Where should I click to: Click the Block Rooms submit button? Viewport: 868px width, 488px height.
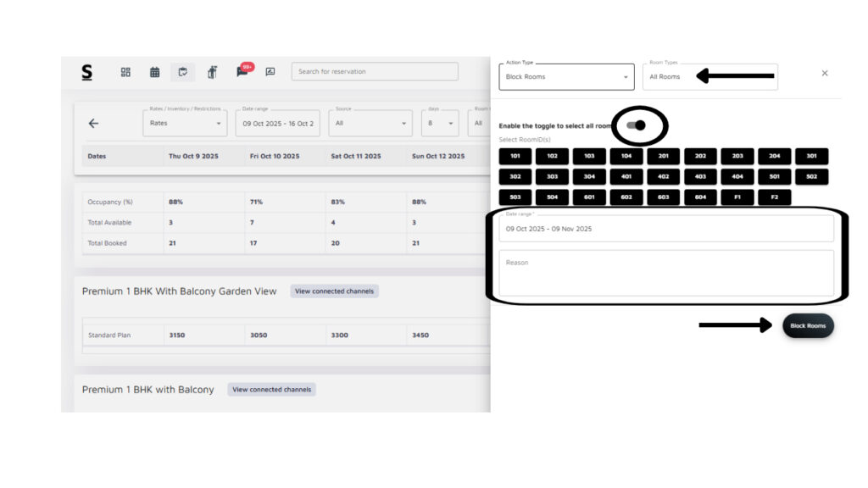(x=808, y=326)
